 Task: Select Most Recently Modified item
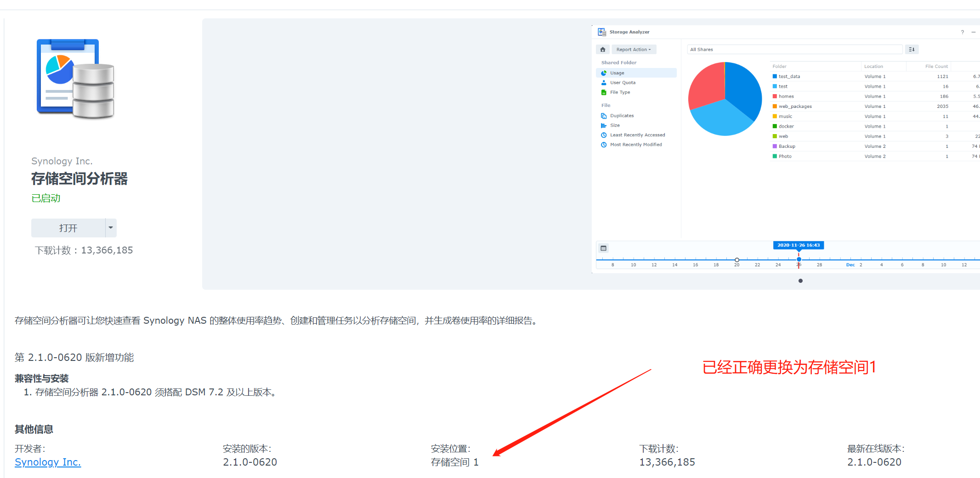click(636, 145)
